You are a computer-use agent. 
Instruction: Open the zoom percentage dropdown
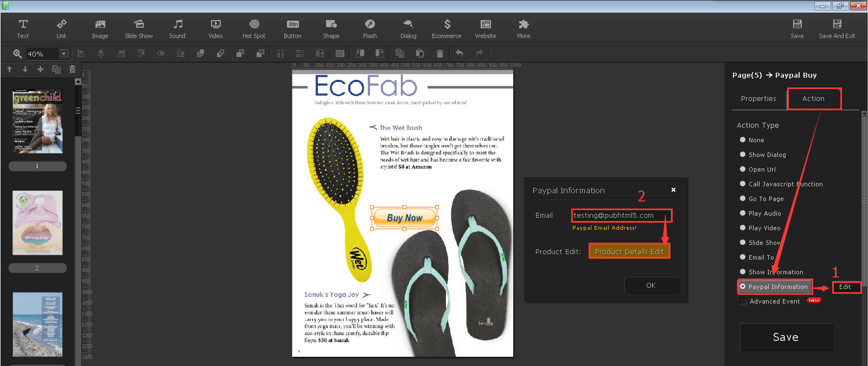(64, 54)
